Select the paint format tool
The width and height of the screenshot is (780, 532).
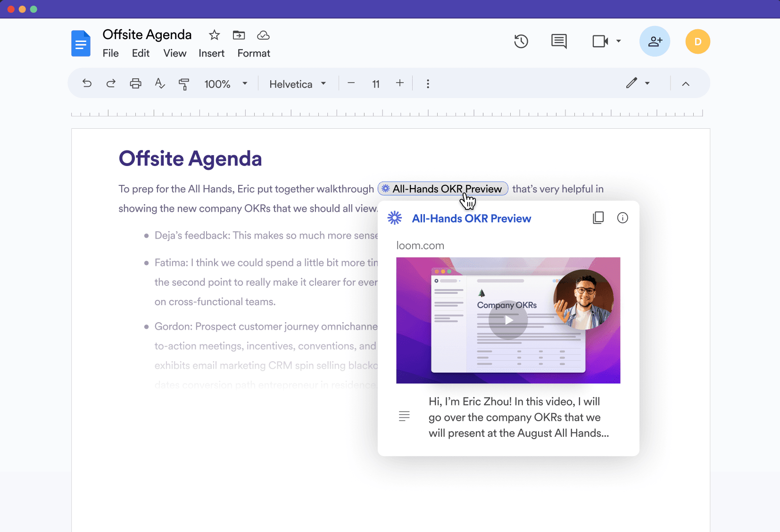(x=184, y=83)
